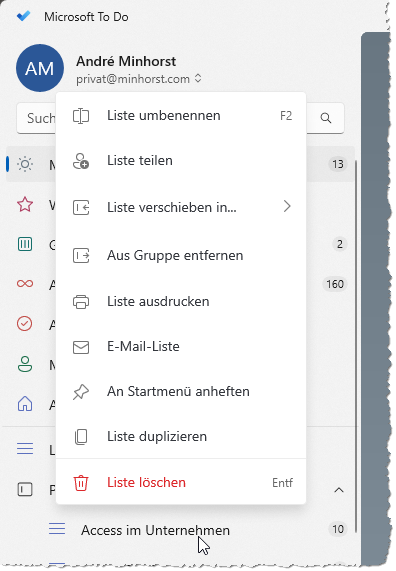Open the Assigned to me person icon
This screenshot has height=571, width=396.
point(25,364)
